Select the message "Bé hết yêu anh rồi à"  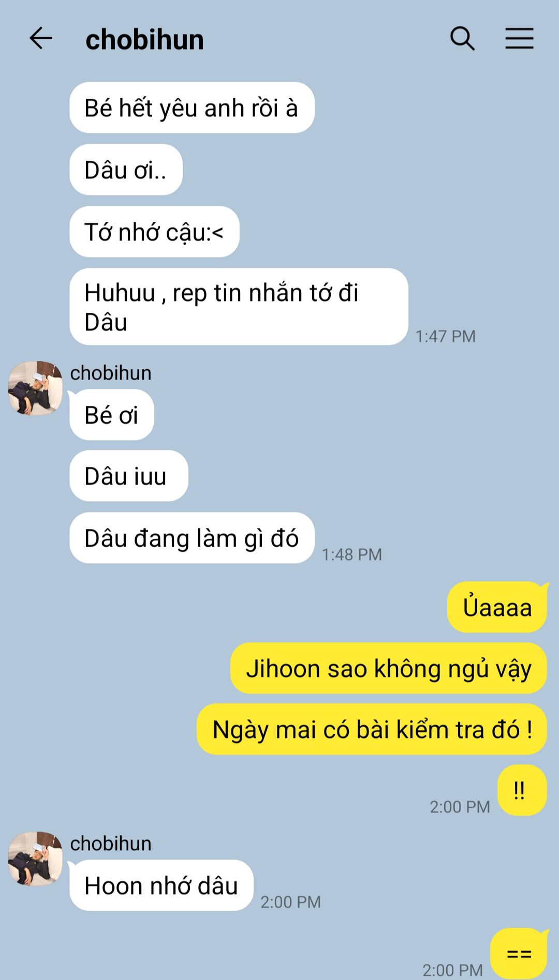pyautogui.click(x=192, y=108)
